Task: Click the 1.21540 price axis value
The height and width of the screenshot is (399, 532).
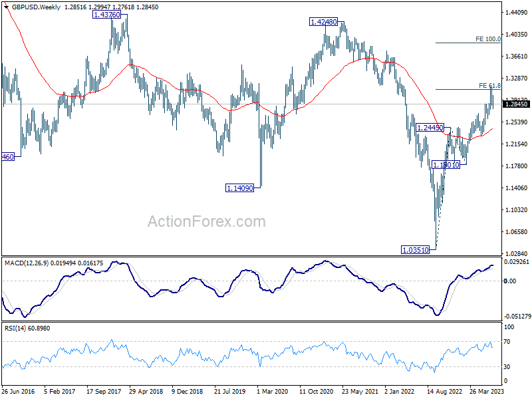Action: tap(516, 144)
